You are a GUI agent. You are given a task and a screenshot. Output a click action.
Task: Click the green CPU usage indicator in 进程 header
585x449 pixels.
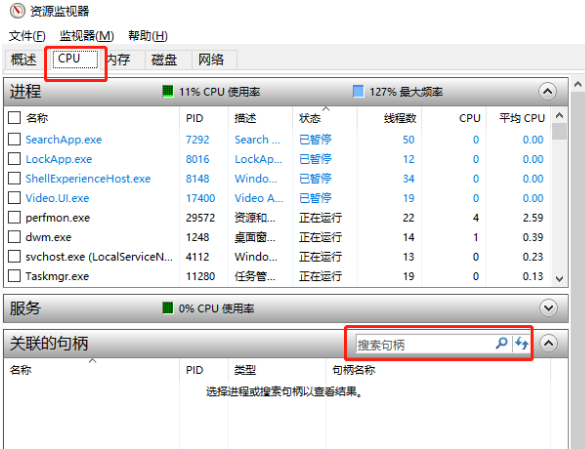(x=168, y=91)
